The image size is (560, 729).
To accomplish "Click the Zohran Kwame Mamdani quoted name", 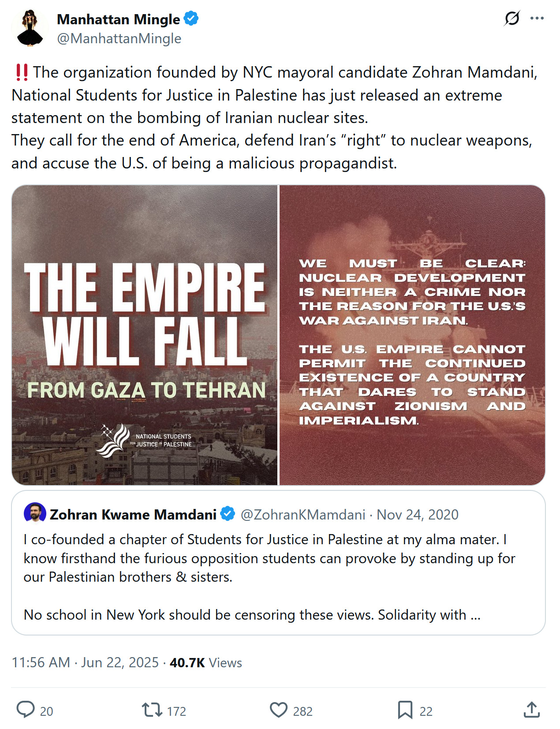I will pyautogui.click(x=133, y=515).
